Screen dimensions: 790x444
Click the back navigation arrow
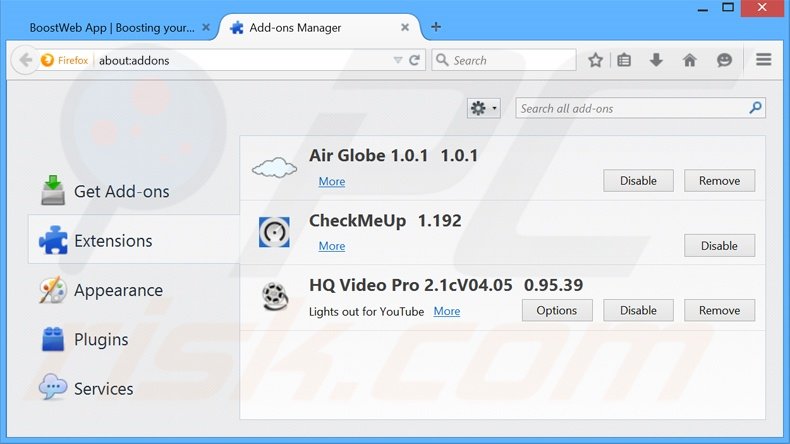click(x=25, y=60)
